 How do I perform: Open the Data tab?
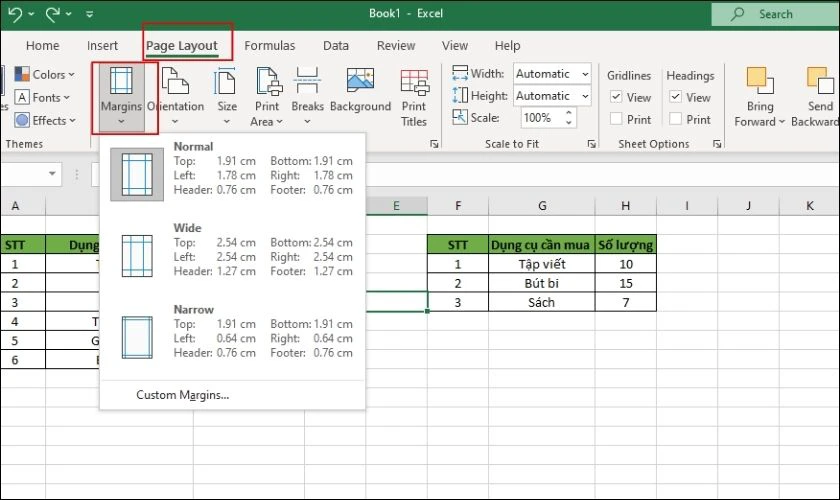click(336, 46)
